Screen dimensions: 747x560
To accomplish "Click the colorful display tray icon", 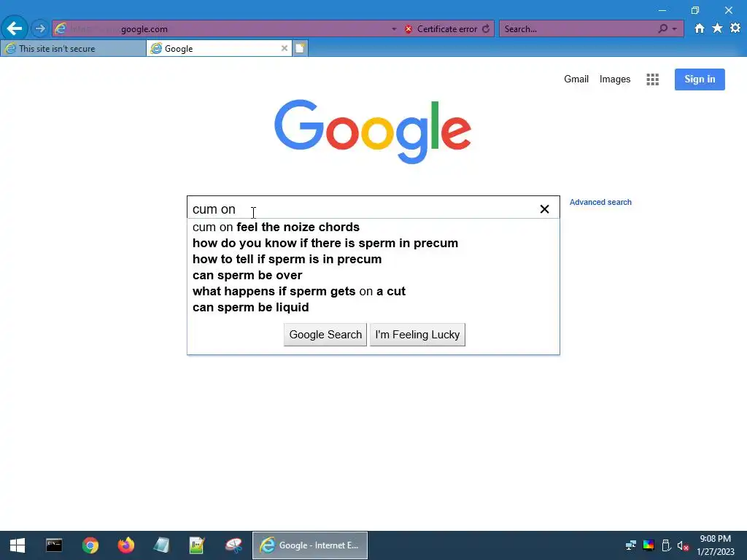I will click(x=649, y=545).
